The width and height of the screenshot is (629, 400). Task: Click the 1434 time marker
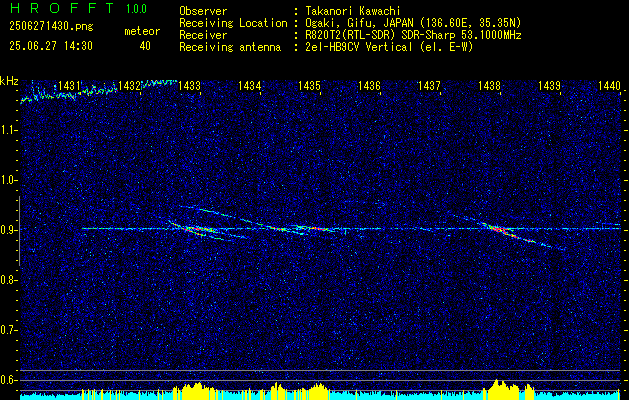click(250, 86)
